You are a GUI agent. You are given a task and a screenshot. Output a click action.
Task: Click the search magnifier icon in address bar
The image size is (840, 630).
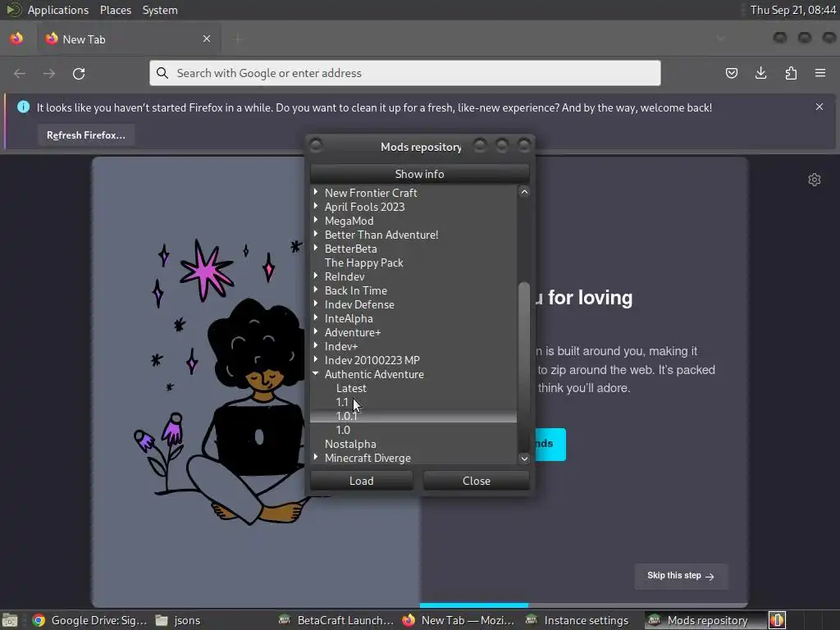(162, 73)
